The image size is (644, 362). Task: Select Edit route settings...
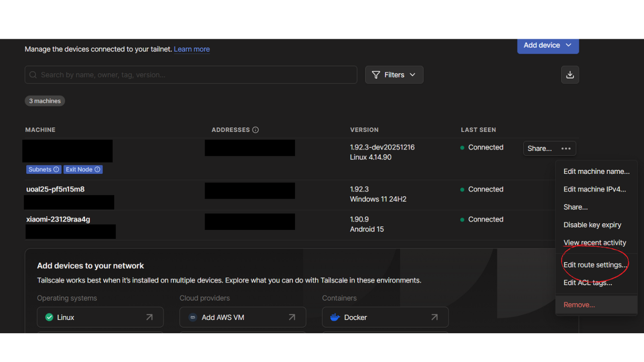(596, 265)
